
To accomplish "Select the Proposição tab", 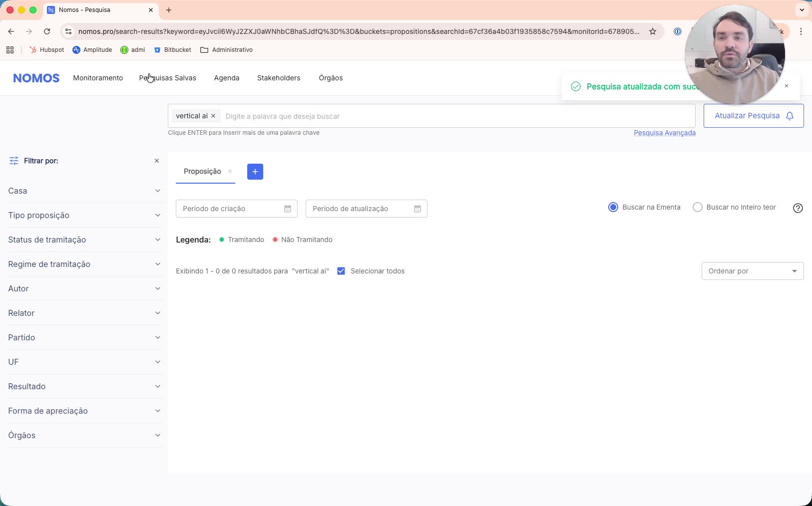I will point(202,171).
